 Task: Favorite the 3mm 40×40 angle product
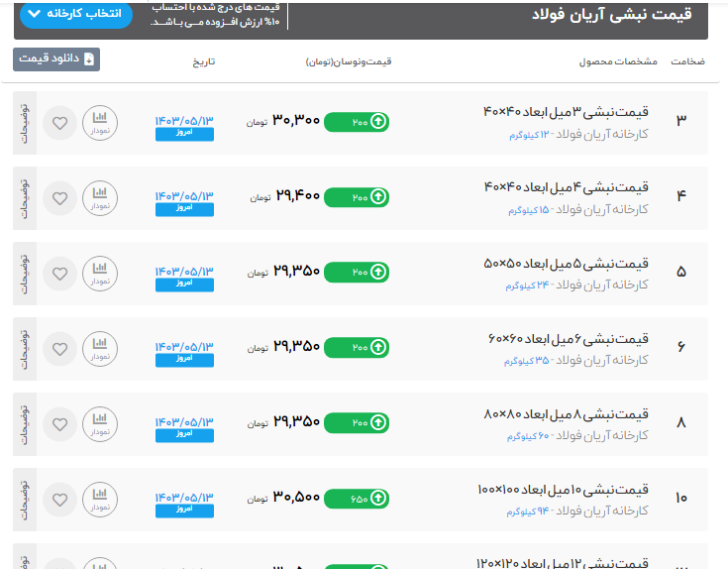[59, 123]
